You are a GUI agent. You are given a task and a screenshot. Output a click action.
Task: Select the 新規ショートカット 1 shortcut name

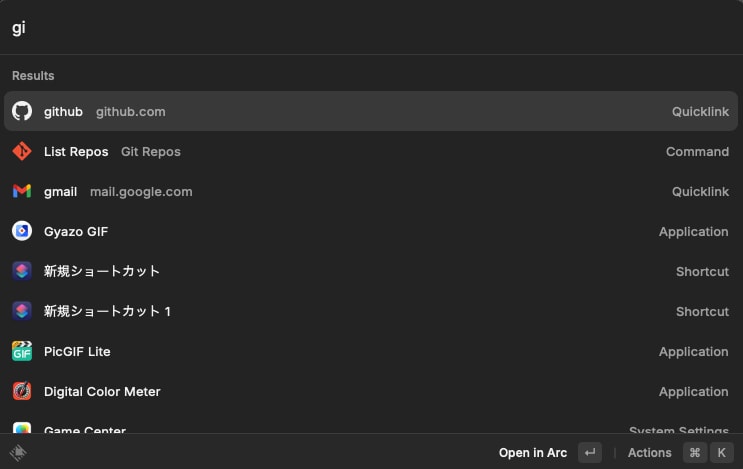108,311
